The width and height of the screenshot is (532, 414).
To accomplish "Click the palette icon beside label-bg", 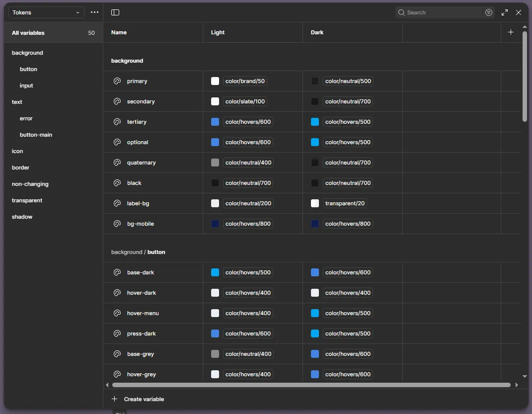I will coord(117,203).
